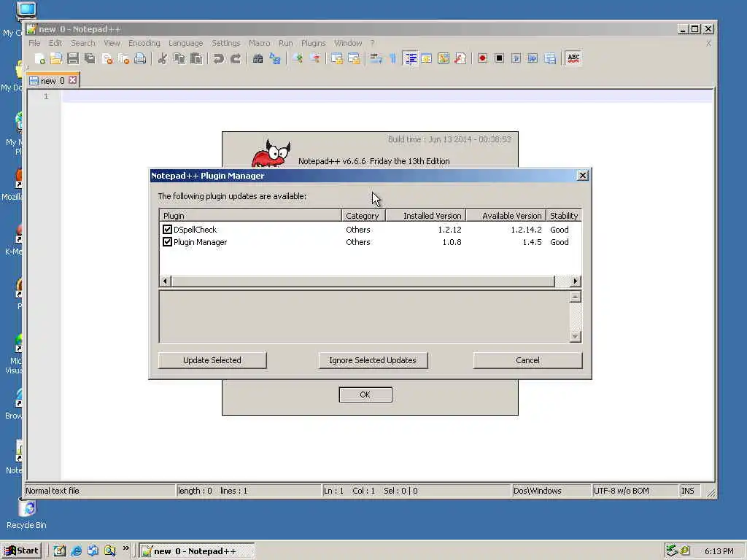Click the Internet Explorer quick launch icon
Viewport: 747px width, 560px height.
tap(76, 551)
